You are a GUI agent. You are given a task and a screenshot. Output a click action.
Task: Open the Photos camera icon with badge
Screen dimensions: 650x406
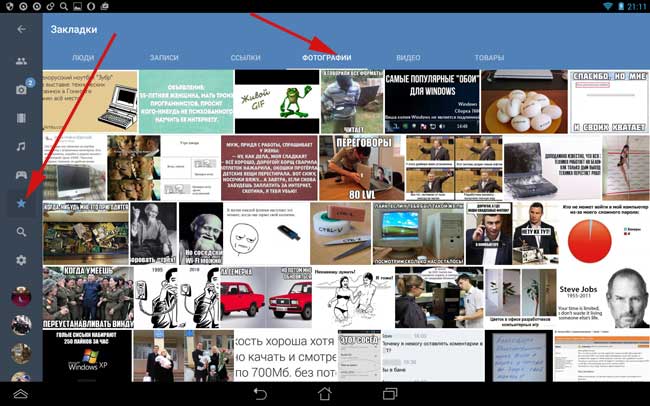pyautogui.click(x=21, y=90)
